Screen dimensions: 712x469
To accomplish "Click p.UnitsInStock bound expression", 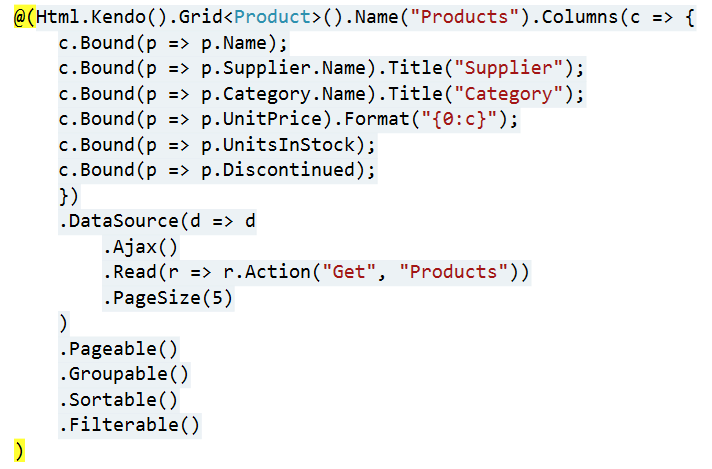I will [x=277, y=145].
